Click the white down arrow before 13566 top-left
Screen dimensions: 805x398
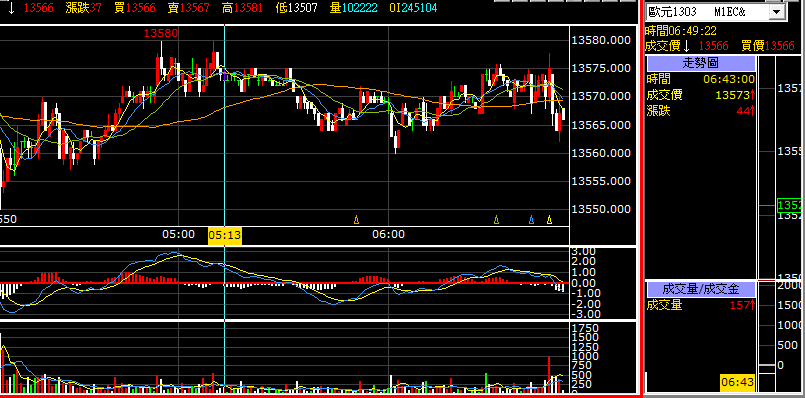point(11,8)
